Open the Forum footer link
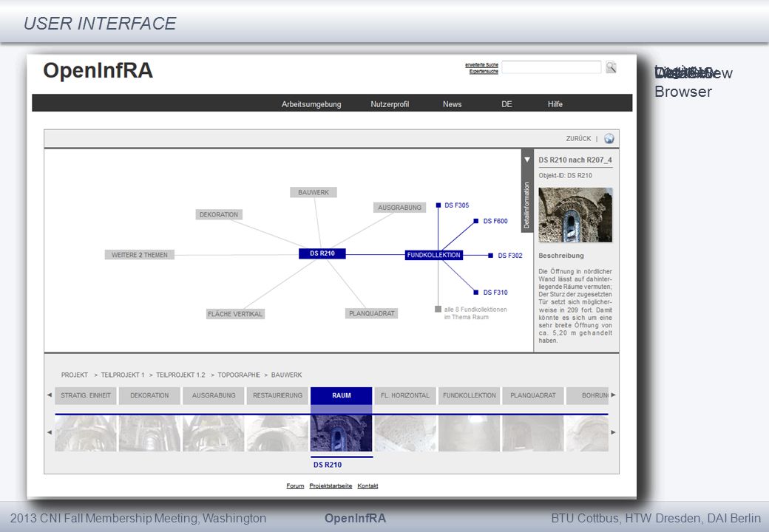 coord(295,486)
